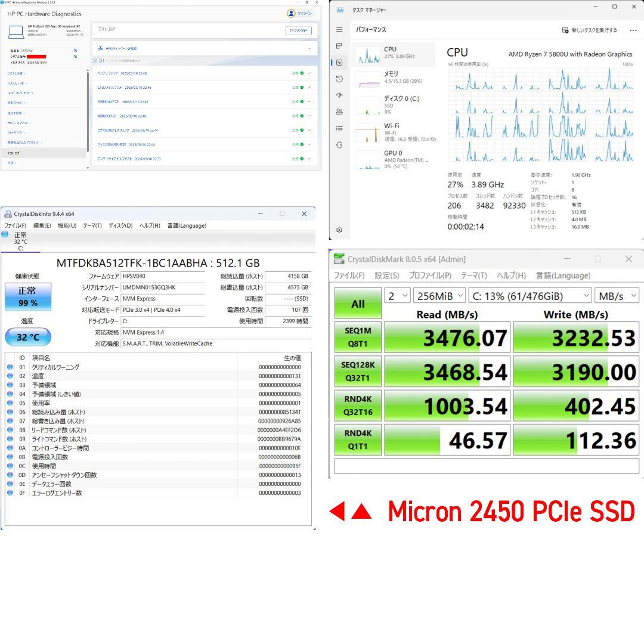
Task: Select drive C: tab in CrystalDiskInfo
Action: pos(20,241)
